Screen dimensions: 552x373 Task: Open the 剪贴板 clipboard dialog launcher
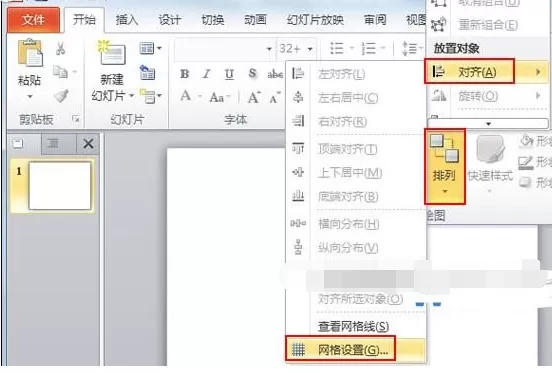click(x=75, y=119)
